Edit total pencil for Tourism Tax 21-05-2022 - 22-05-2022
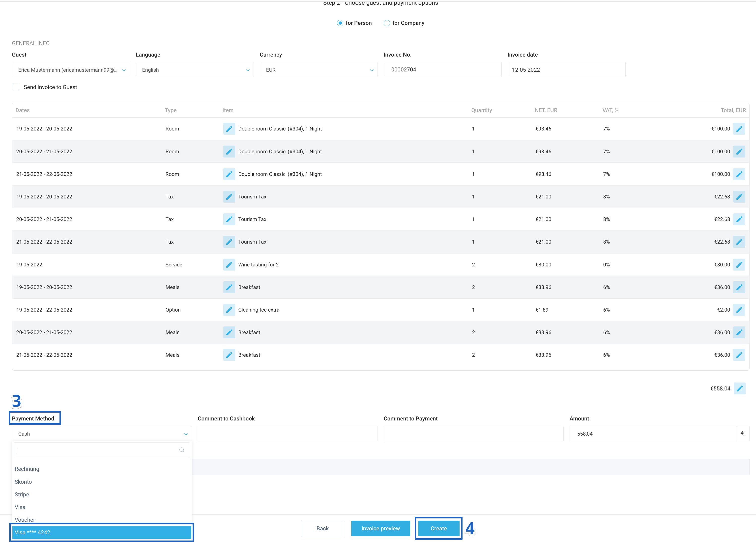The height and width of the screenshot is (543, 756). tap(739, 242)
